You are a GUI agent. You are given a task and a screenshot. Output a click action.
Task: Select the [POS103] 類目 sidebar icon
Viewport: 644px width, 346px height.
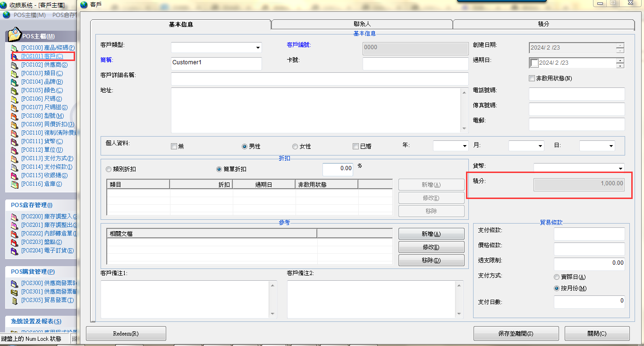tap(15, 73)
